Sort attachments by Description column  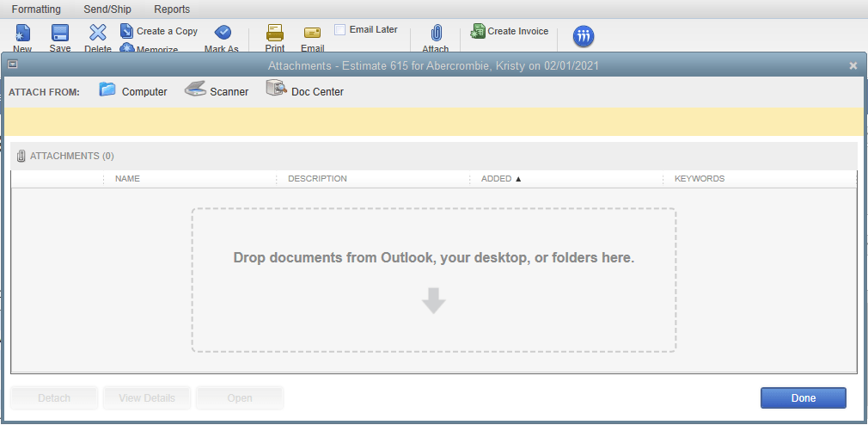pyautogui.click(x=317, y=178)
